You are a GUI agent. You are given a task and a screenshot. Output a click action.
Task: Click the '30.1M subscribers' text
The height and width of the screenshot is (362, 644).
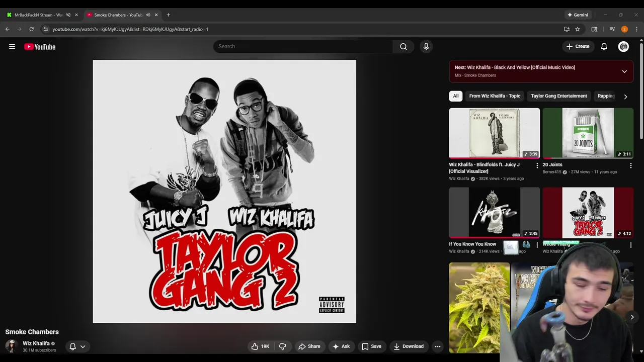(39, 350)
